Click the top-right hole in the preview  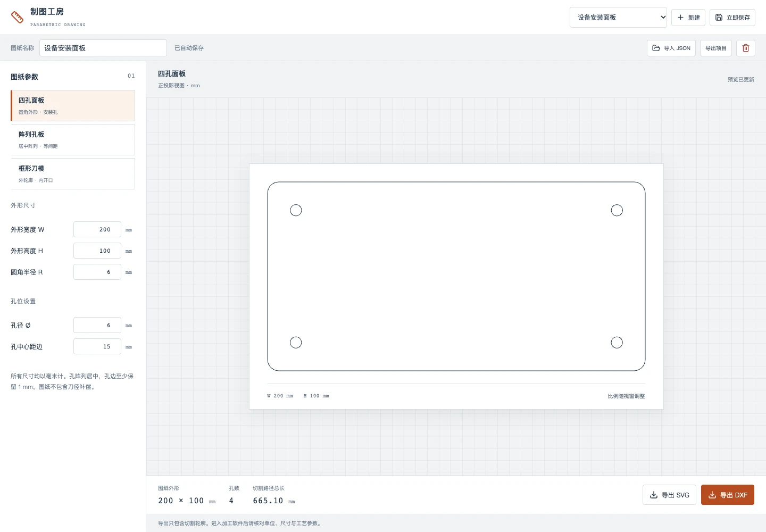617,210
